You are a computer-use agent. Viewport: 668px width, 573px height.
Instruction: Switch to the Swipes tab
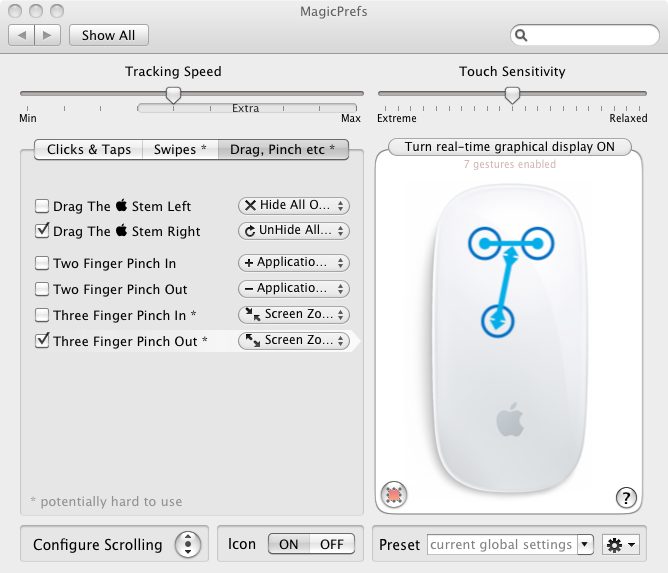coord(180,150)
